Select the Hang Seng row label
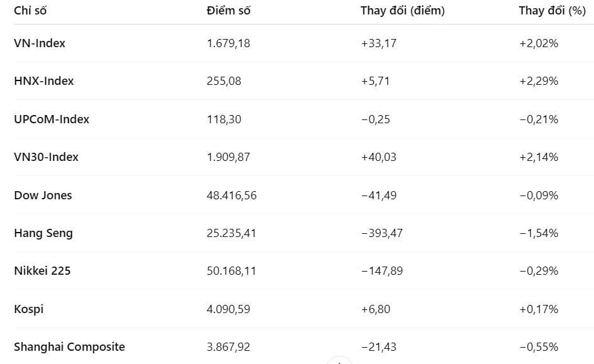The height and width of the screenshot is (364, 594). click(43, 233)
